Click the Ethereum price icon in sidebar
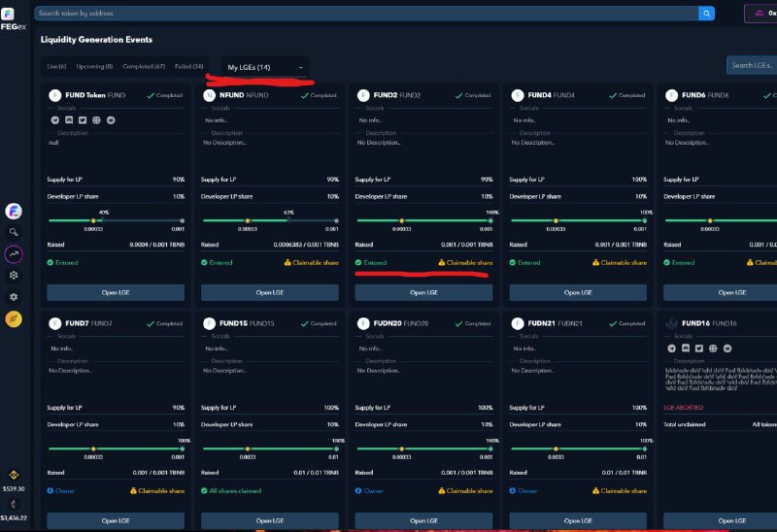 click(14, 504)
